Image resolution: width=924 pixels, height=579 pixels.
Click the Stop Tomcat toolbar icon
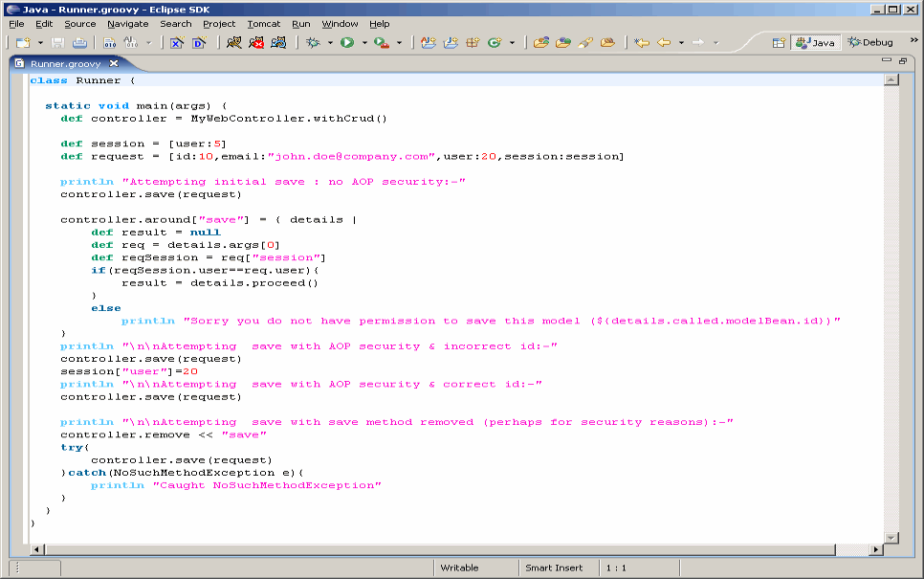pos(256,43)
